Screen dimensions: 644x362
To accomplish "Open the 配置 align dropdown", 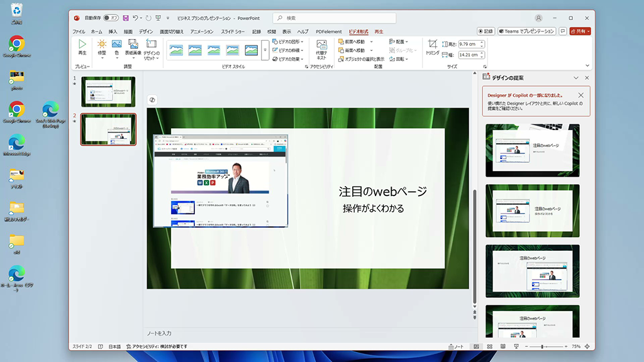I will (x=398, y=42).
